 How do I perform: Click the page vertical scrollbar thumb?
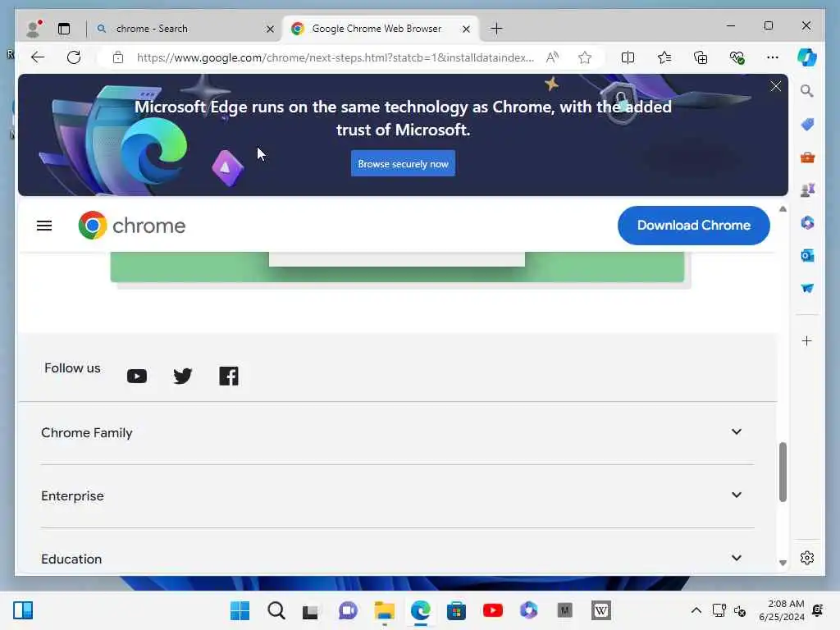click(783, 472)
